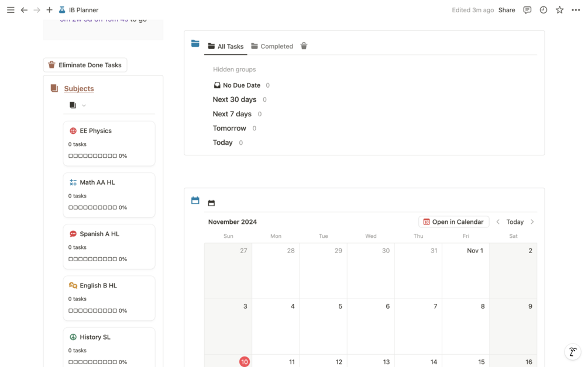Click the blue calendar icon above the calendar view
Screen dimensions: 588x367
click(195, 200)
